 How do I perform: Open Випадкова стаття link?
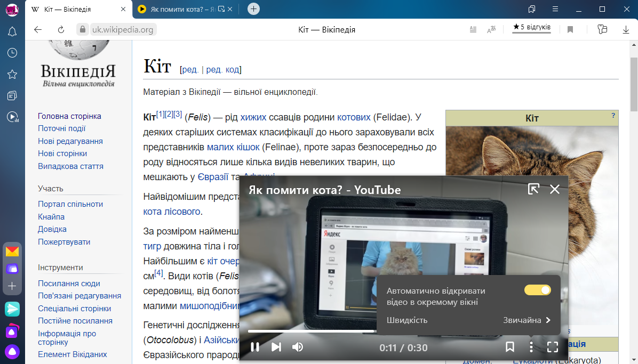(70, 166)
